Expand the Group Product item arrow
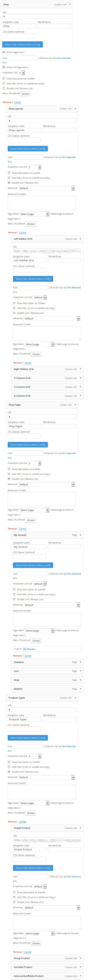Image resolution: width=100 pixels, height=980 pixels. (81, 958)
